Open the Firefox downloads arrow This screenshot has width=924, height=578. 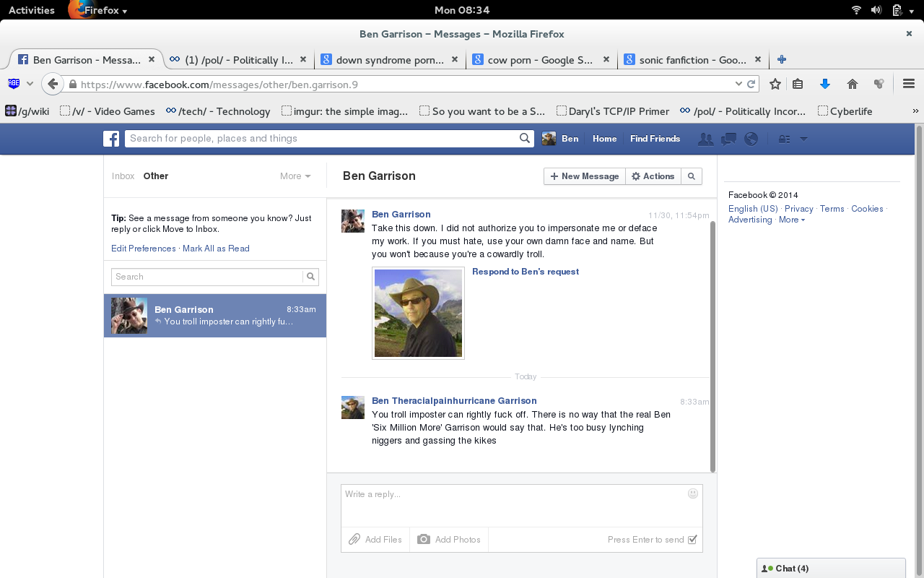(x=824, y=85)
